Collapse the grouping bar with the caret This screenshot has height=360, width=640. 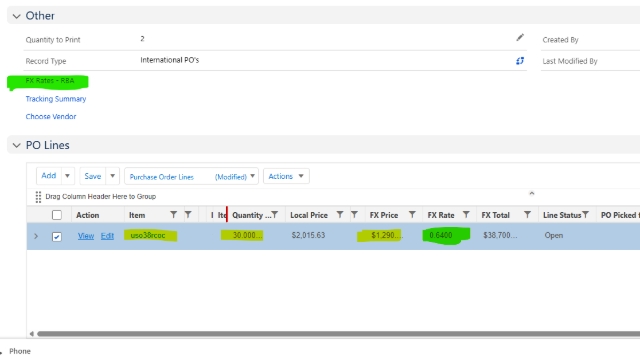[x=531, y=193]
